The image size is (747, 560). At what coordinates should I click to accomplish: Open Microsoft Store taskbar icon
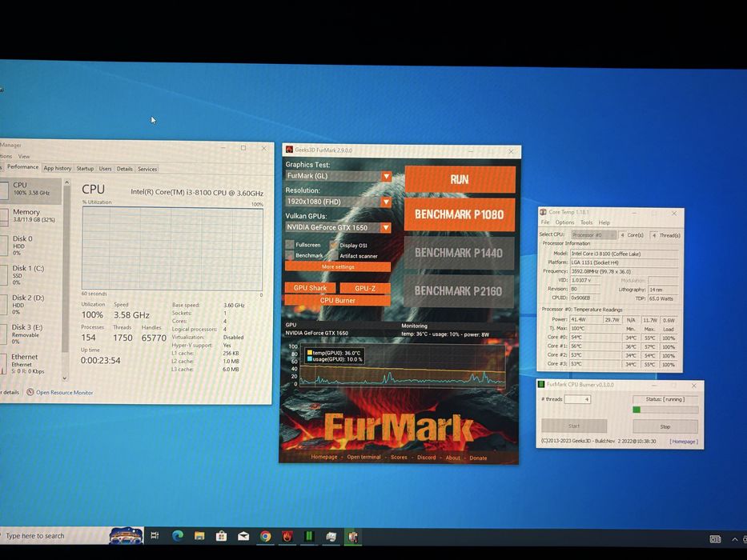221,536
